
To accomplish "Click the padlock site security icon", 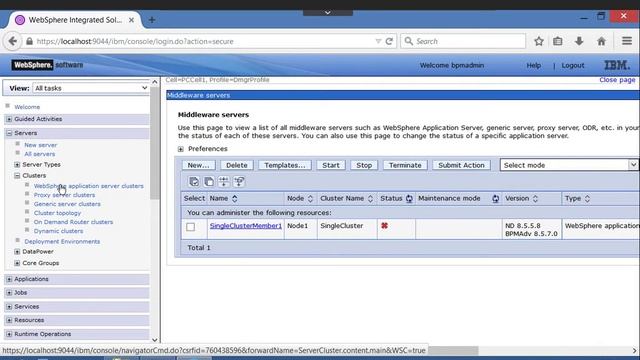I will [29, 42].
